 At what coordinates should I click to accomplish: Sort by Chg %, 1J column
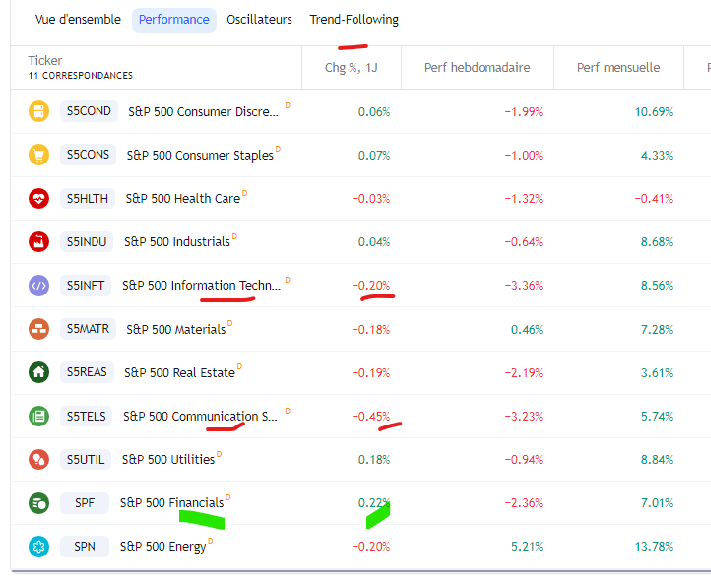352,68
